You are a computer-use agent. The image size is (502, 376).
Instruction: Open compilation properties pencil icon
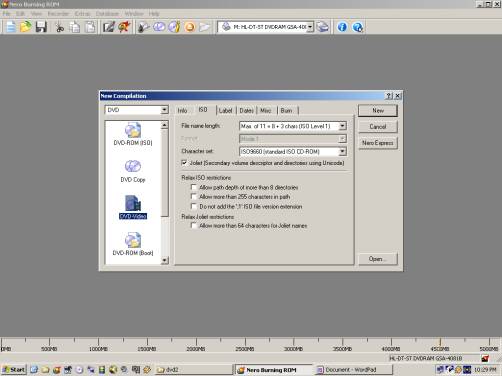pos(109,27)
